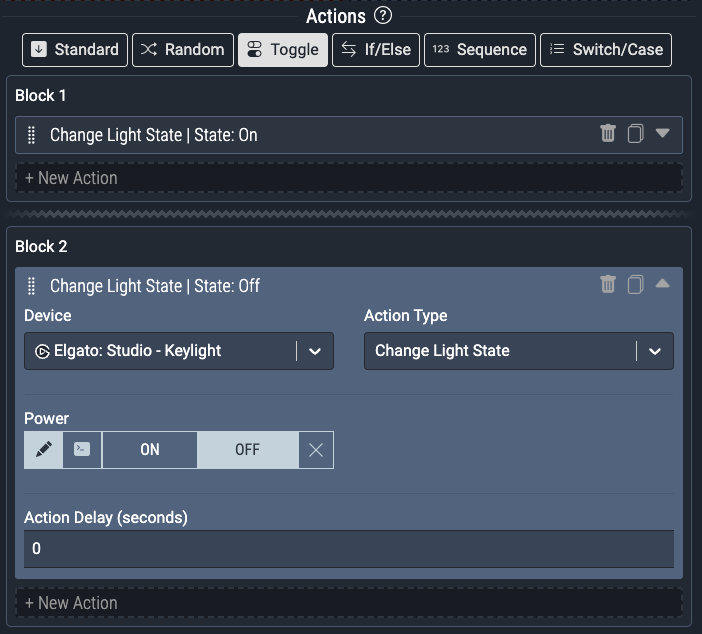702x634 pixels.
Task: Delete the Block 1 light state action
Action: 608,134
